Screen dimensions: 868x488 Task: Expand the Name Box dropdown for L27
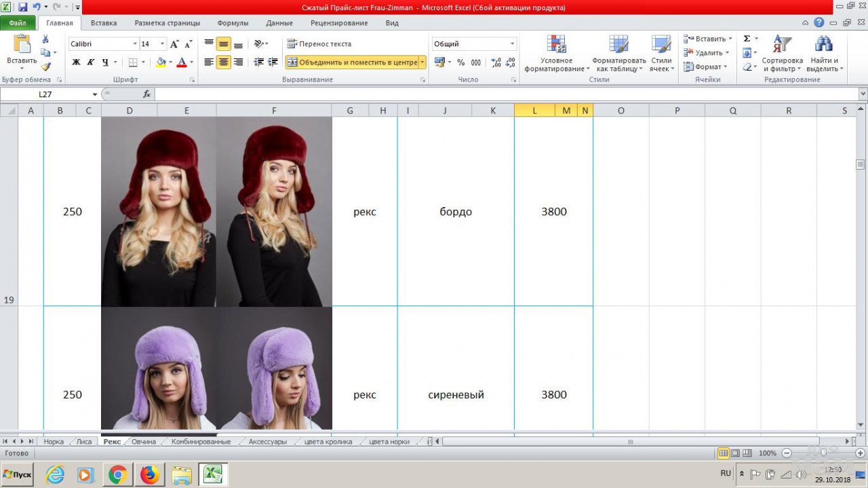pyautogui.click(x=95, y=94)
